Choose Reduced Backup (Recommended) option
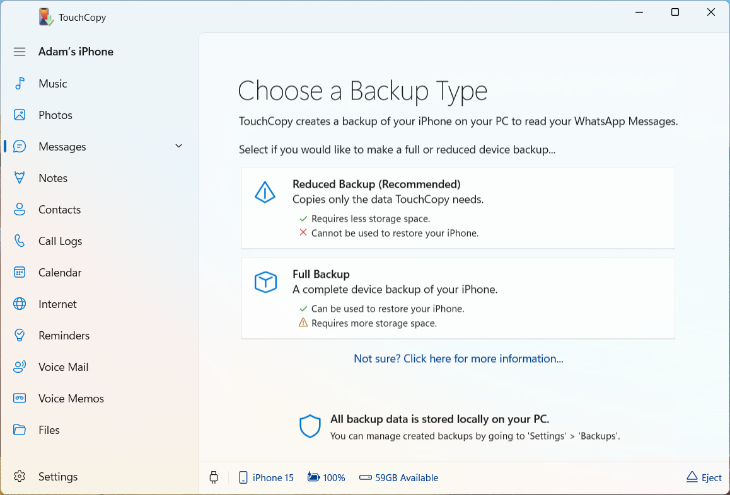 (x=458, y=208)
